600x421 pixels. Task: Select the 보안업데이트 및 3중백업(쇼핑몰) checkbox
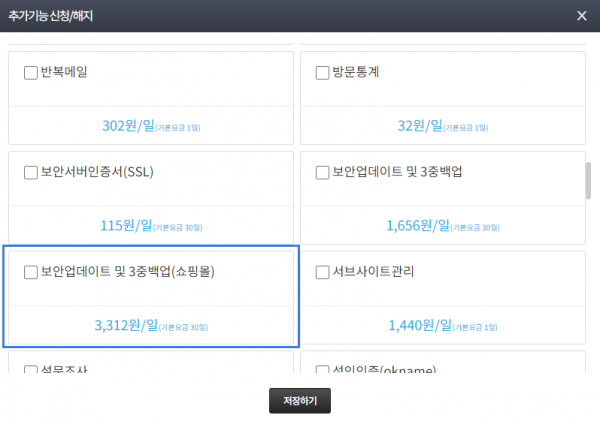30,272
